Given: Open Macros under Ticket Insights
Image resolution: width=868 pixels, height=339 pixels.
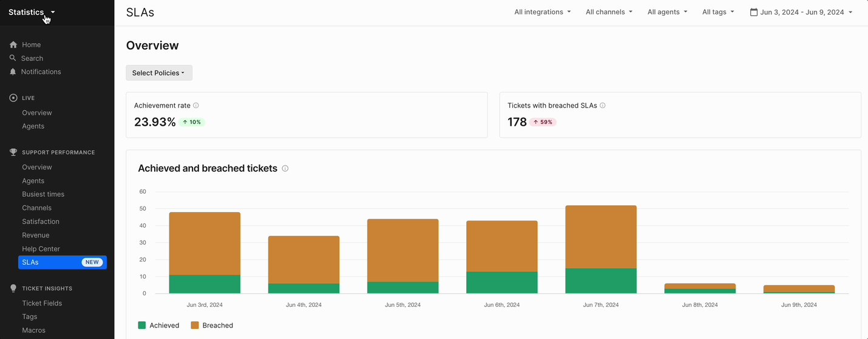Looking at the screenshot, I should click(x=34, y=330).
